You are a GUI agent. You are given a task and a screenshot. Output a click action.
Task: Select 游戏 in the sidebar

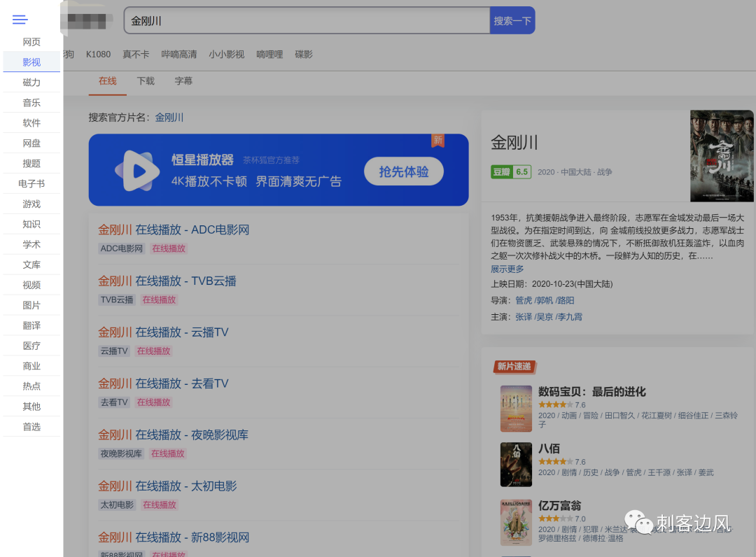click(x=31, y=204)
